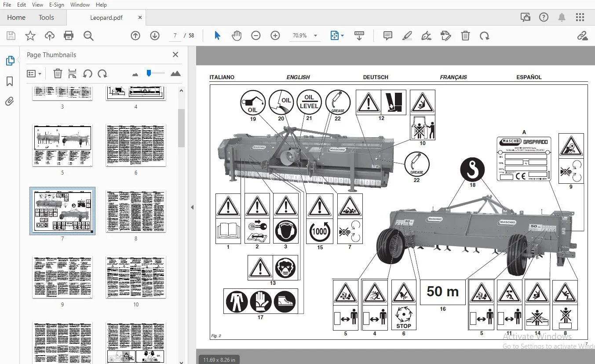Click the insert pages icon in thumbnails panel
This screenshot has height=364, width=595.
pyautogui.click(x=73, y=73)
